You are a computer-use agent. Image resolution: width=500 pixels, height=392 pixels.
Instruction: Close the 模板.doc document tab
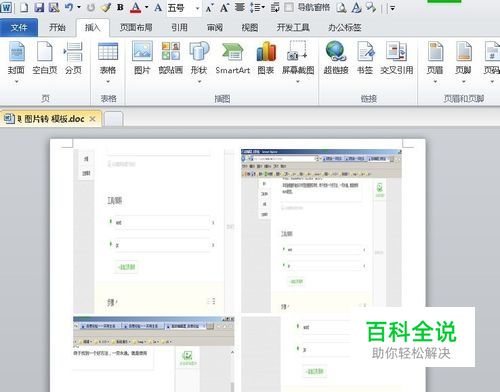(93, 119)
